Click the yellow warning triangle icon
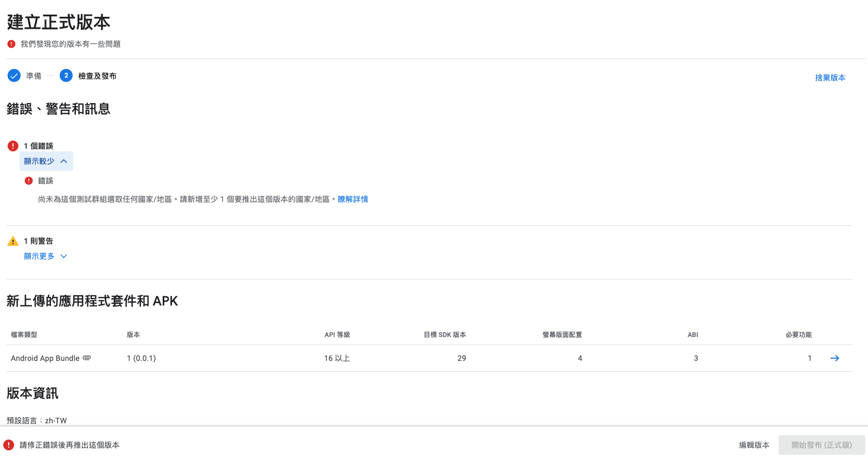 tap(13, 241)
